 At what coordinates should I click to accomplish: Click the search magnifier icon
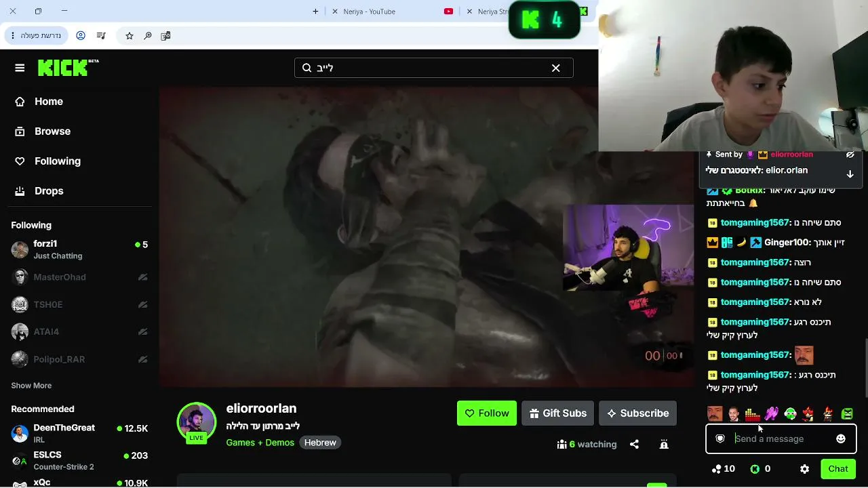coord(307,68)
